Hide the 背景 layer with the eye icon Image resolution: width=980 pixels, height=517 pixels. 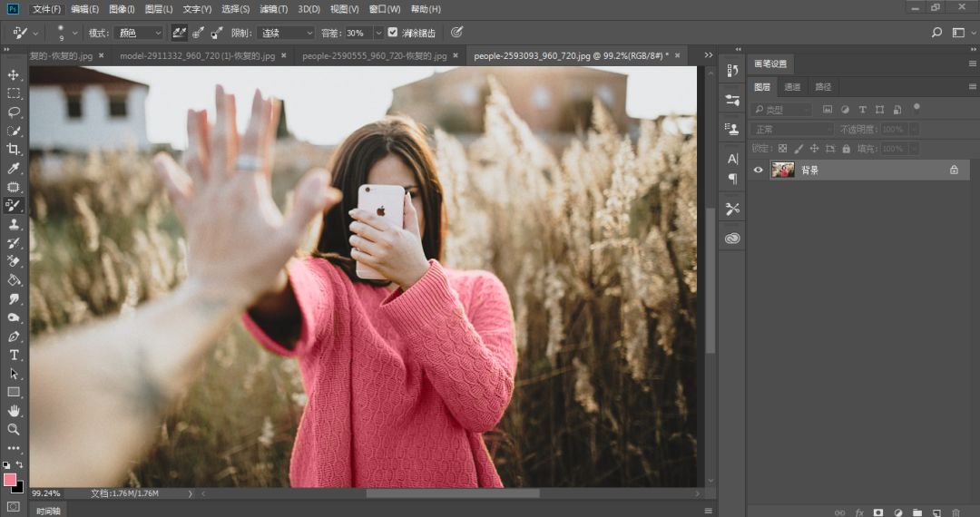click(x=759, y=170)
